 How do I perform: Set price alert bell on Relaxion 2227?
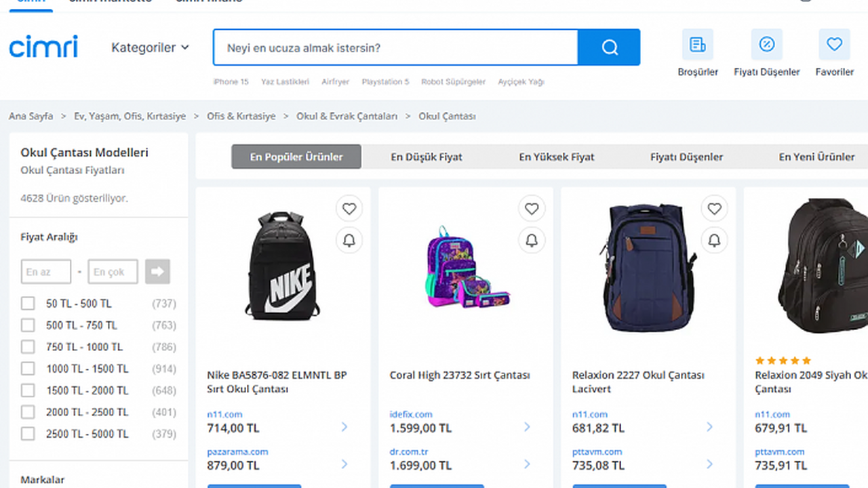pos(714,241)
